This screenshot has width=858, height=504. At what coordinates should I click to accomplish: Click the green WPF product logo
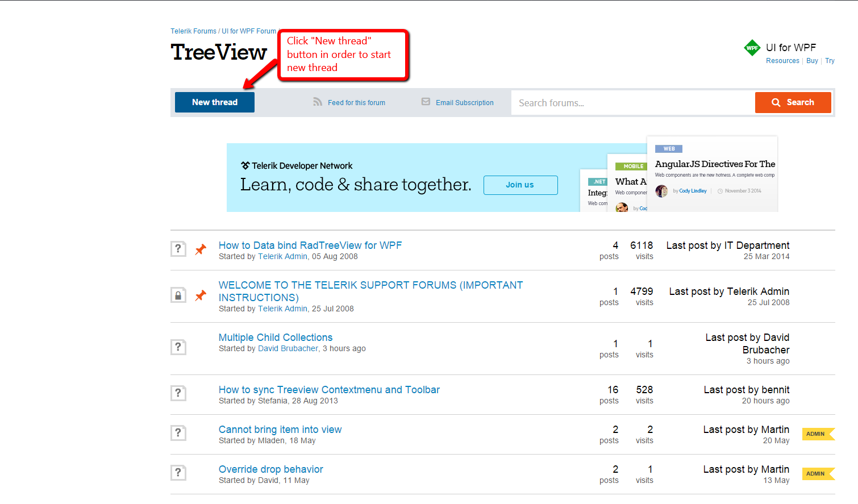point(752,48)
